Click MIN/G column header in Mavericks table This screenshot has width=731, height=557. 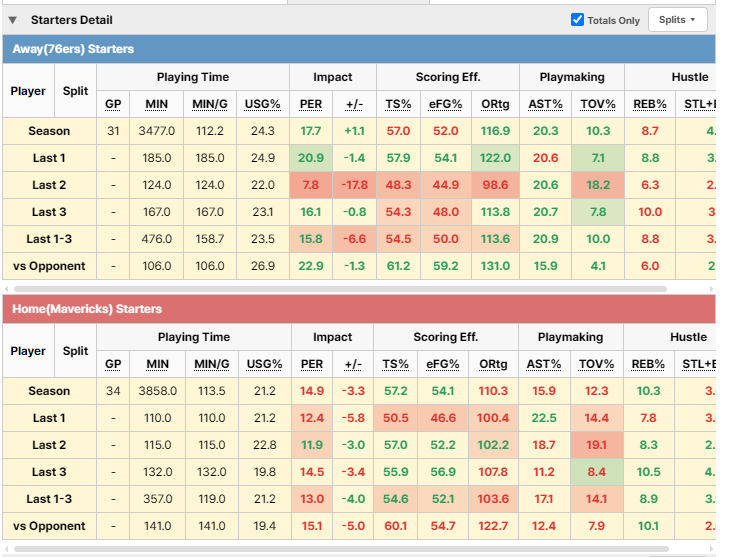pos(212,364)
